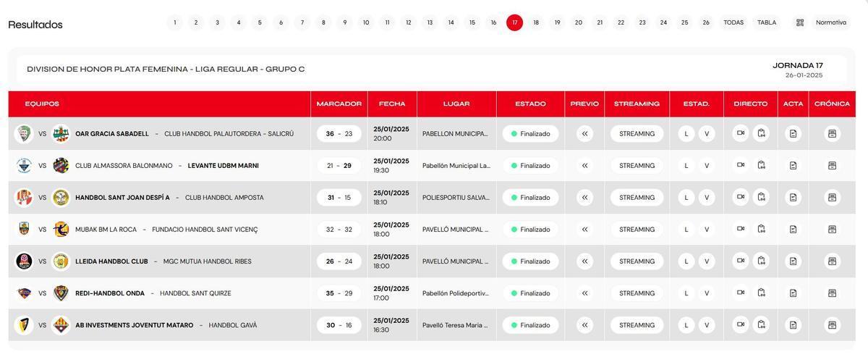Click the Finalizado status for Lleida Handbol match
This screenshot has height=357, width=868.
tap(530, 261)
